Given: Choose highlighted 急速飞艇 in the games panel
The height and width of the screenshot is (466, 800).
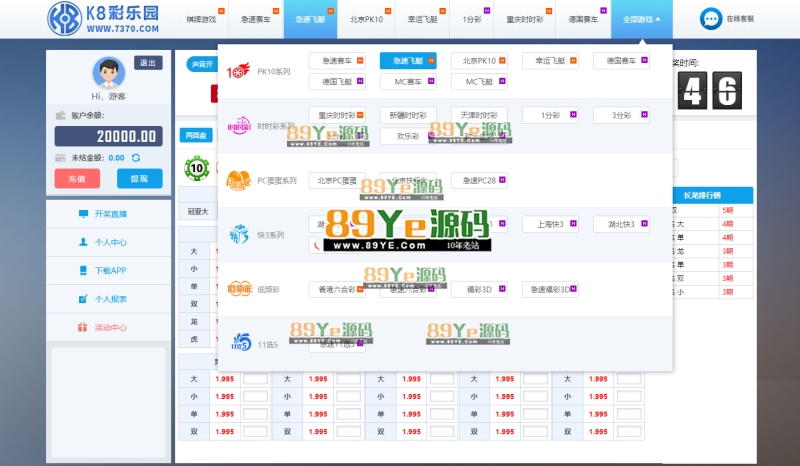Looking at the screenshot, I should tap(408, 61).
